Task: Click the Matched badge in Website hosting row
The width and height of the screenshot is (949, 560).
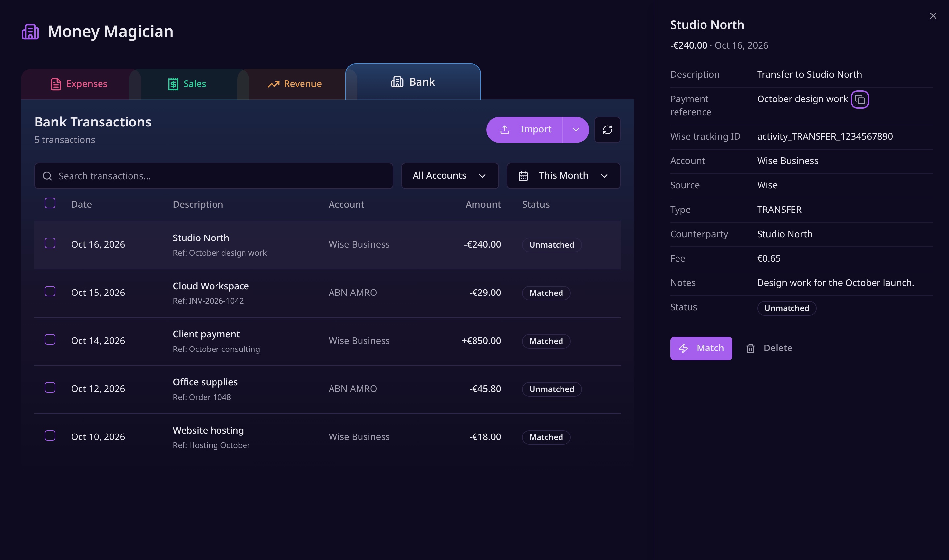Action: pos(546,437)
